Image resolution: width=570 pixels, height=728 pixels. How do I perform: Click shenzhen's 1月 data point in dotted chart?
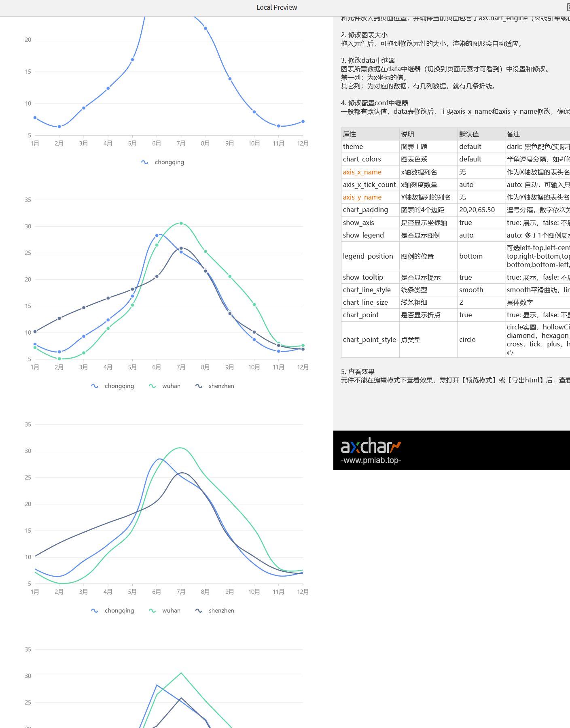point(35,331)
